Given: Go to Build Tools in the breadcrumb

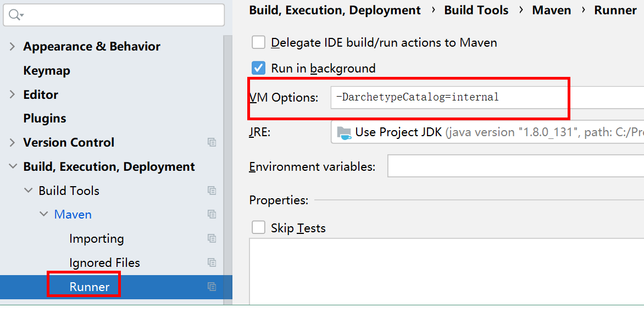Looking at the screenshot, I should [x=476, y=10].
